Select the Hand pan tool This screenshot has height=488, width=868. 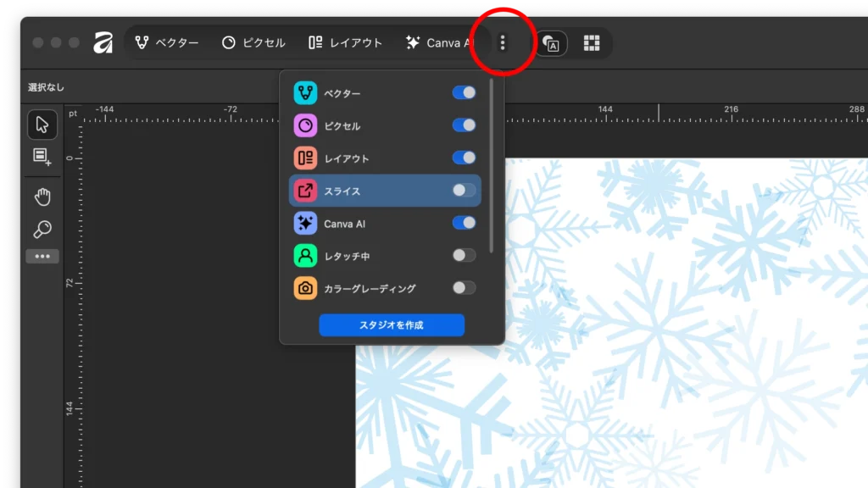pyautogui.click(x=42, y=197)
